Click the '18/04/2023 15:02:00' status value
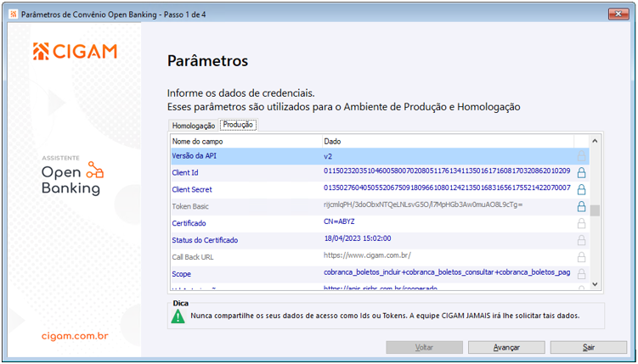638x364 pixels. 358,238
